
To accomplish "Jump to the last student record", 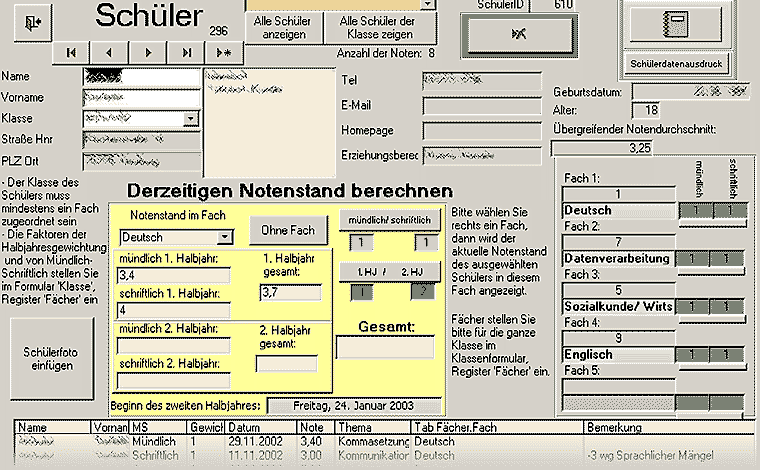I will click(x=187, y=52).
